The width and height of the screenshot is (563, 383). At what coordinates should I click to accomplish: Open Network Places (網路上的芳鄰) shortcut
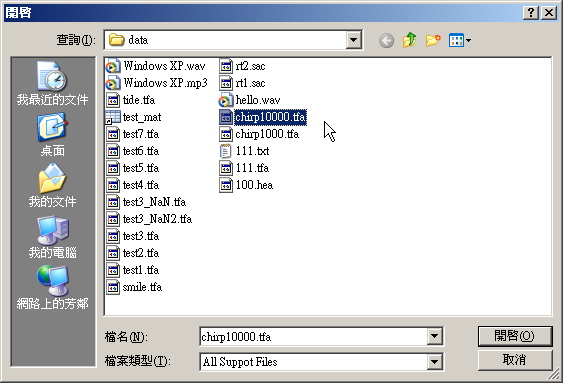52,288
